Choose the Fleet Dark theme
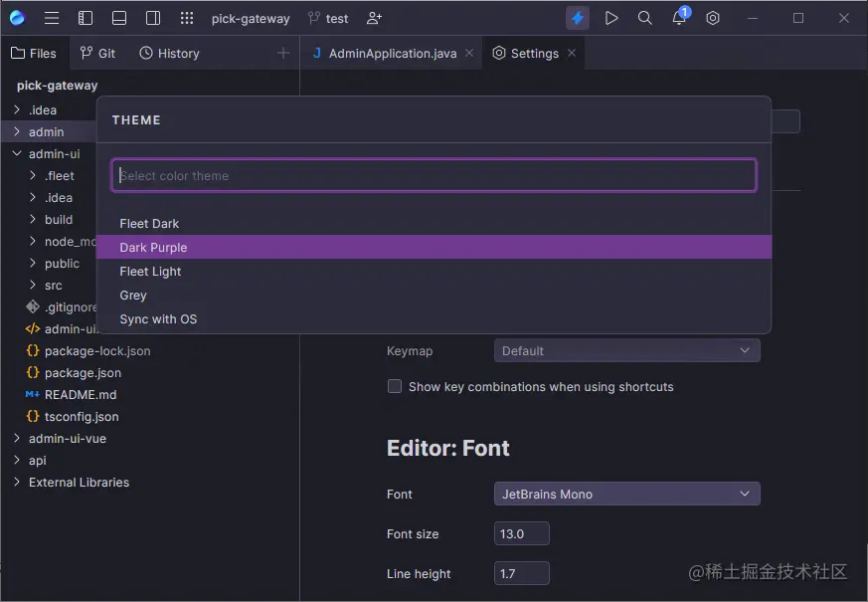The height and width of the screenshot is (602, 868). tap(434, 224)
